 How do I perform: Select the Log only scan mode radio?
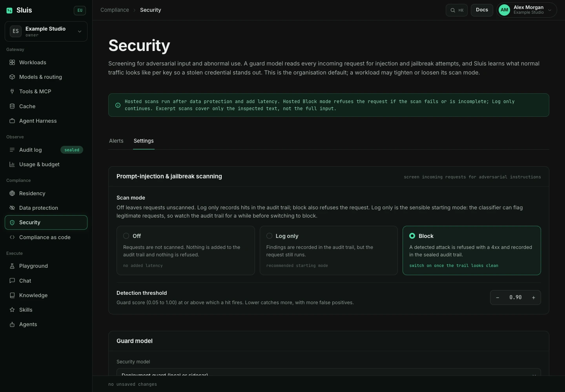coord(269,236)
